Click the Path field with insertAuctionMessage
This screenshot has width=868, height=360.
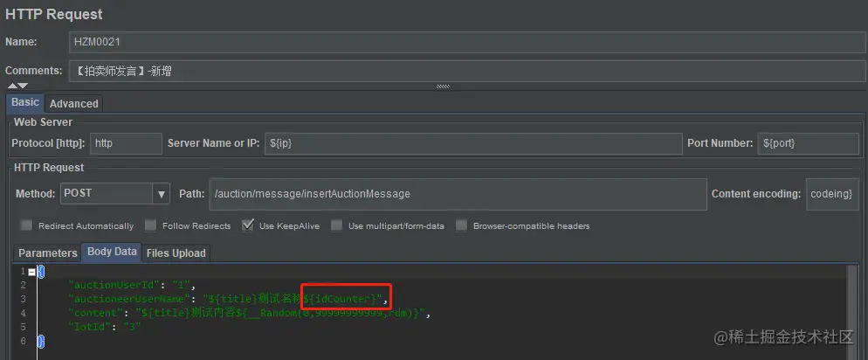coord(458,194)
